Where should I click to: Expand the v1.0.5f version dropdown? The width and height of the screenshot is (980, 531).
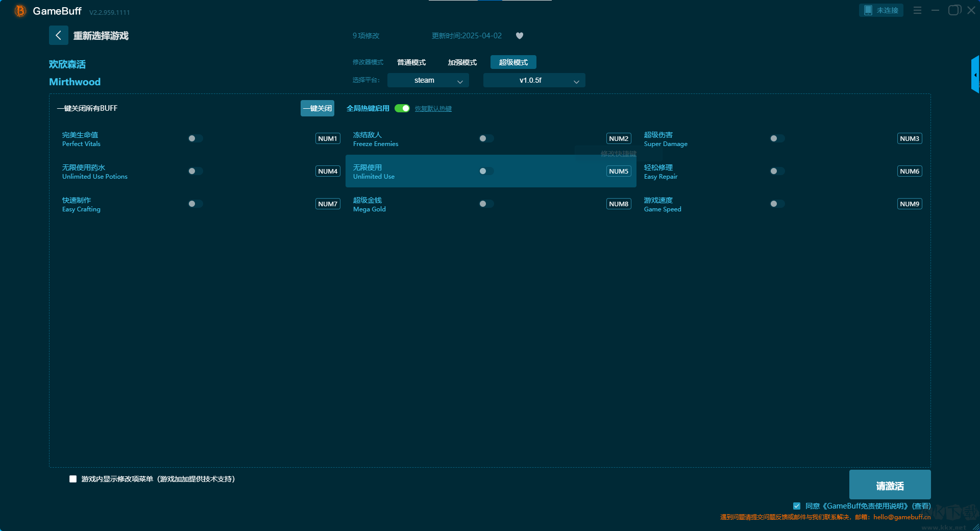[x=534, y=80]
